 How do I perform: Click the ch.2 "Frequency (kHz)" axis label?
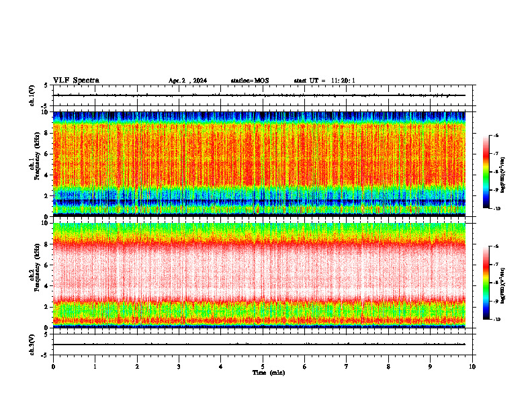37,267
